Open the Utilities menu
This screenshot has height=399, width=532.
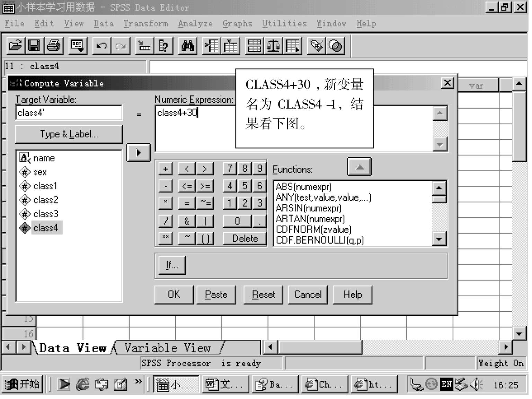(284, 24)
